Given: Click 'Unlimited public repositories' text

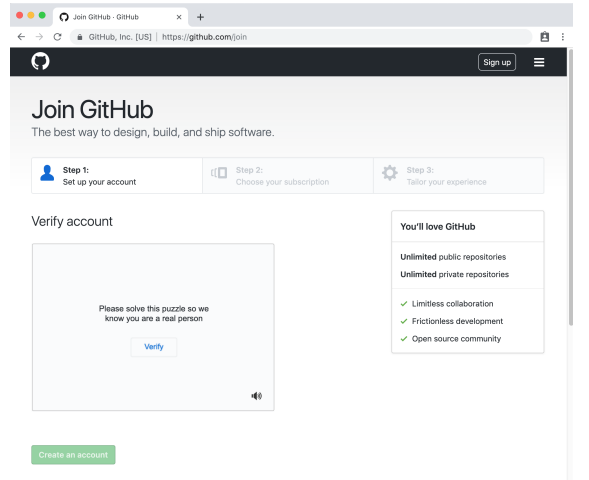Looking at the screenshot, I should tap(453, 257).
